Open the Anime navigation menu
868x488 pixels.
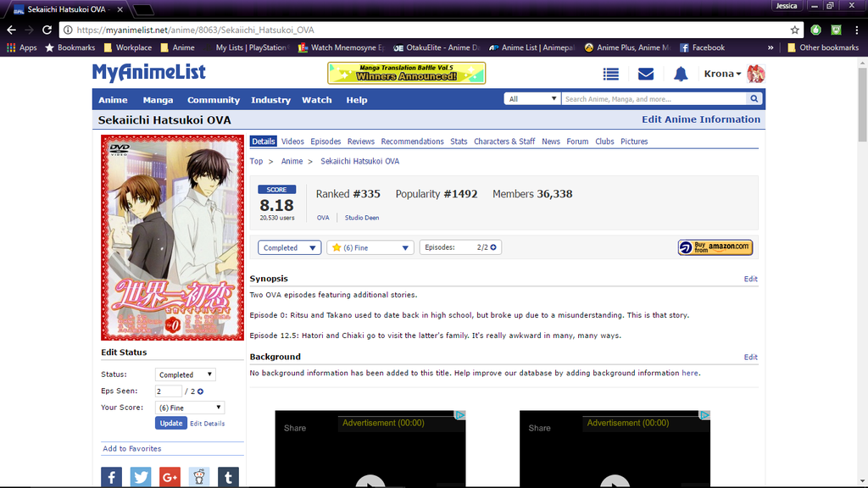113,100
